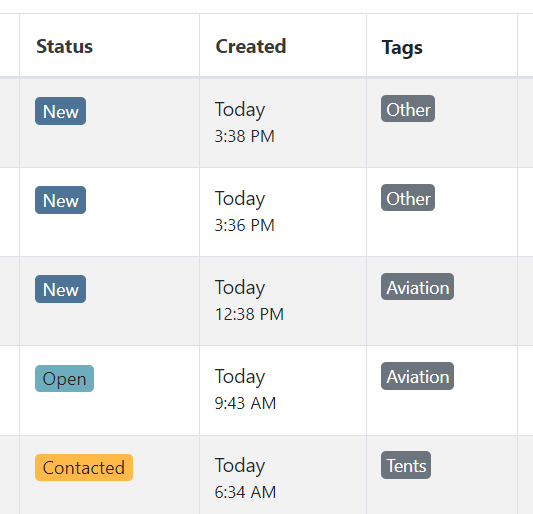Screen dimensions: 533x514
Task: Click the Contacted status badge
Action: 84,467
